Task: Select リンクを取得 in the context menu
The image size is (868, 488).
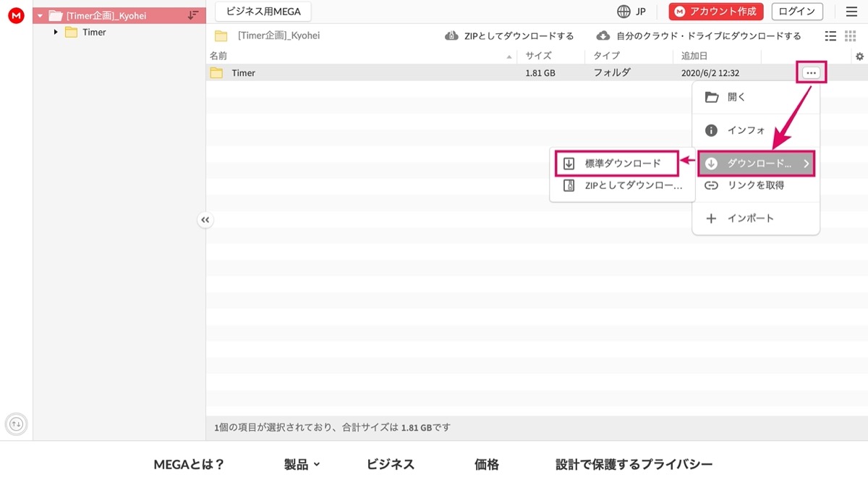Action: click(756, 185)
